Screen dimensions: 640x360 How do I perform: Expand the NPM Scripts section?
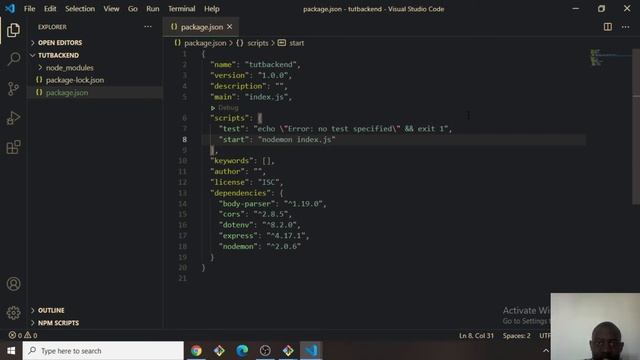(58, 323)
